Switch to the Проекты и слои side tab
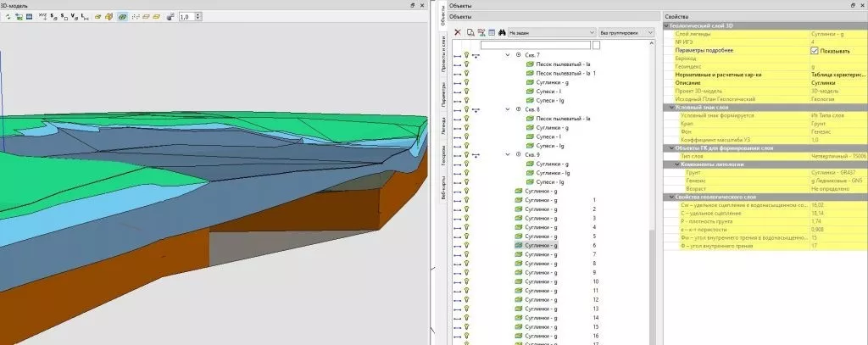Screen dimensions: 868x345 444,59
